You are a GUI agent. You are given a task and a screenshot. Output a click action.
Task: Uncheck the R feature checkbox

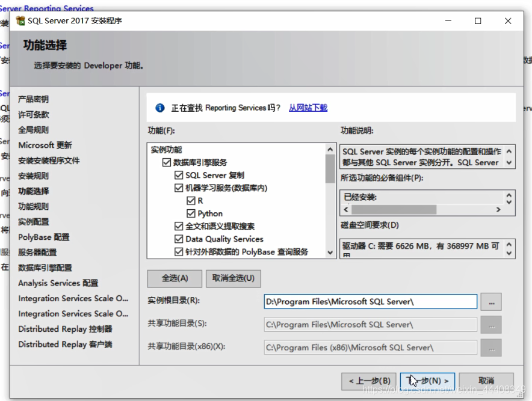191,201
